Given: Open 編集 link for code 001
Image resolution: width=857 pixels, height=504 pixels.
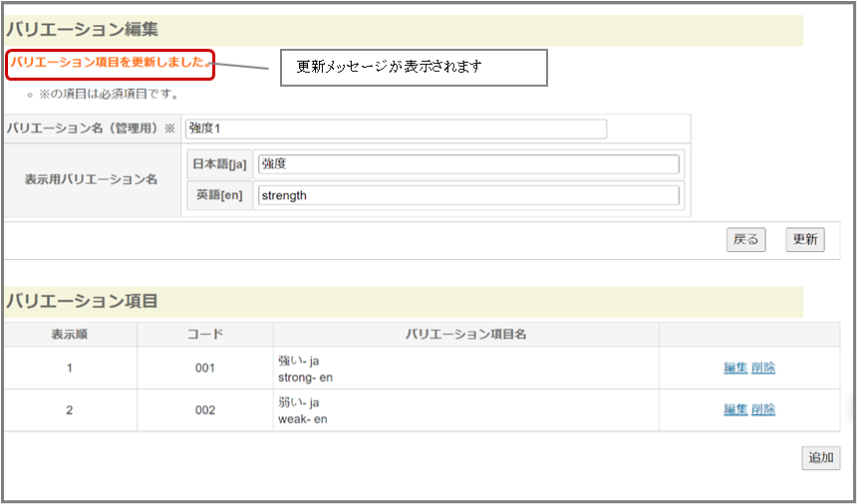Looking at the screenshot, I should [x=735, y=368].
